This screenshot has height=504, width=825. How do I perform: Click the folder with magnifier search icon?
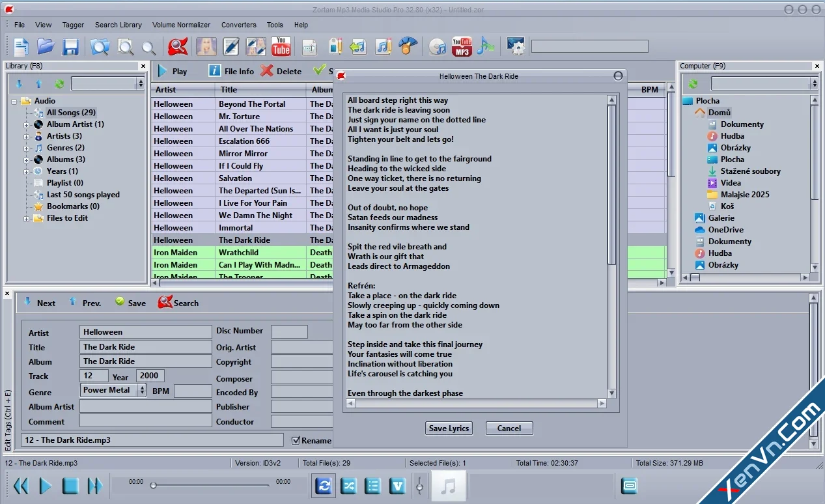[100, 47]
